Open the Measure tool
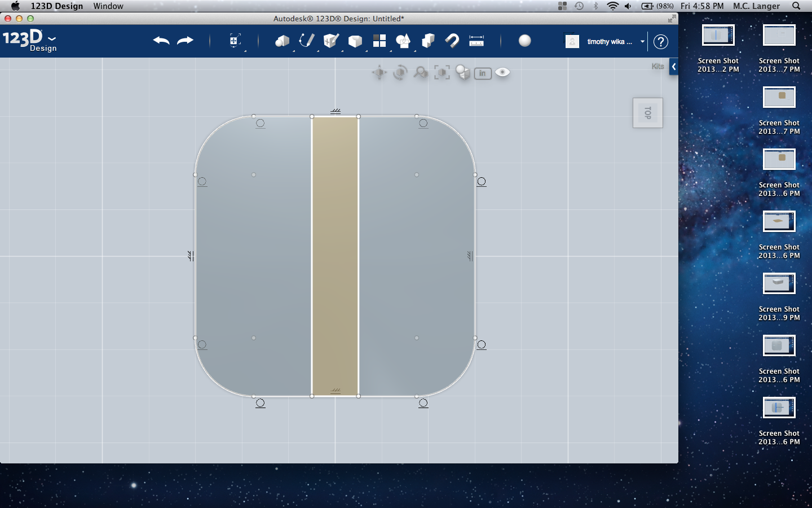This screenshot has width=812, height=508. (476, 40)
